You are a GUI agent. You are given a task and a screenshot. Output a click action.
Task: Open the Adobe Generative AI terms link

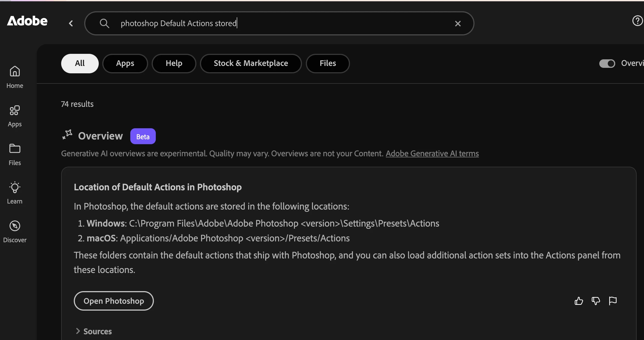tap(432, 153)
